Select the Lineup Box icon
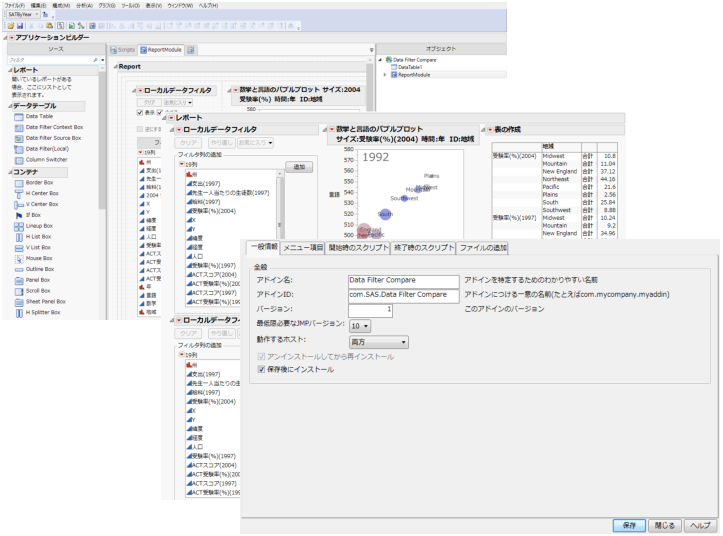The width and height of the screenshot is (723, 536). click(19, 226)
